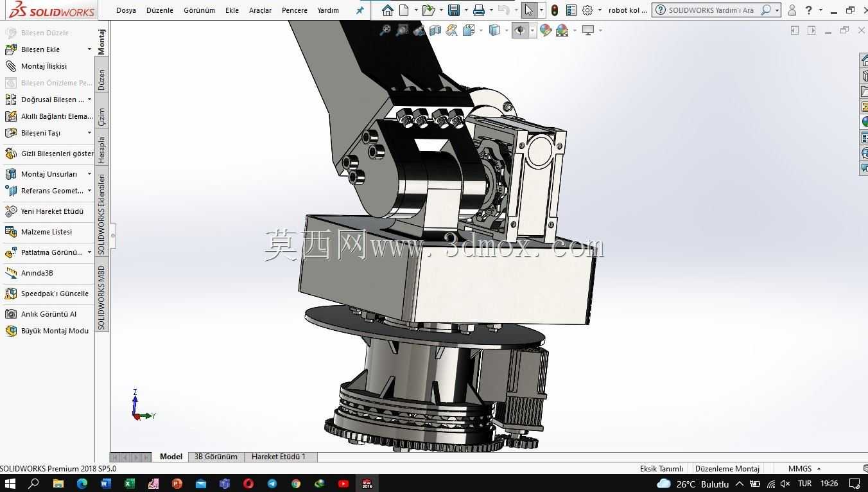
Task: Click the Rebuild traffic light icon
Action: [554, 10]
